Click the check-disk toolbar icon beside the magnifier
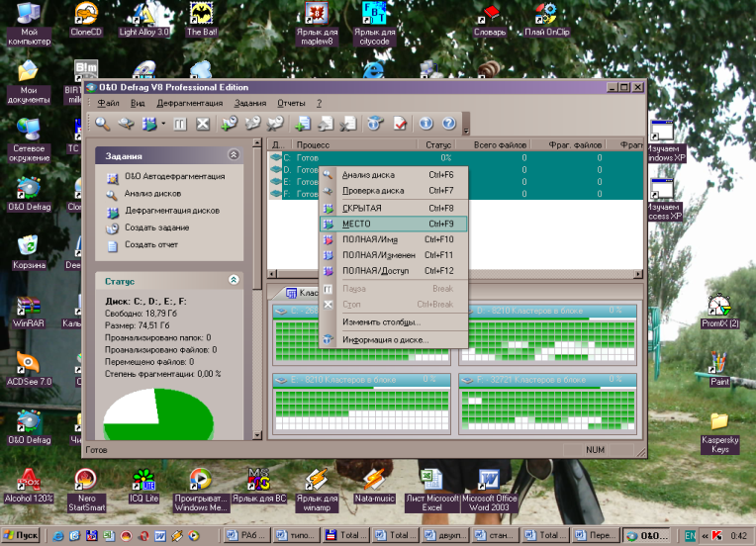Viewport: 756px width, 546px height. tap(127, 124)
